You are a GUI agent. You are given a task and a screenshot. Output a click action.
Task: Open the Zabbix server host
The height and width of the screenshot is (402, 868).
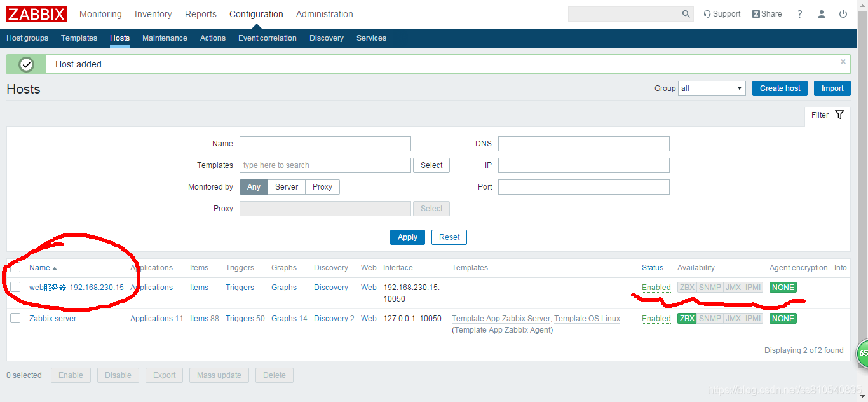(53, 319)
